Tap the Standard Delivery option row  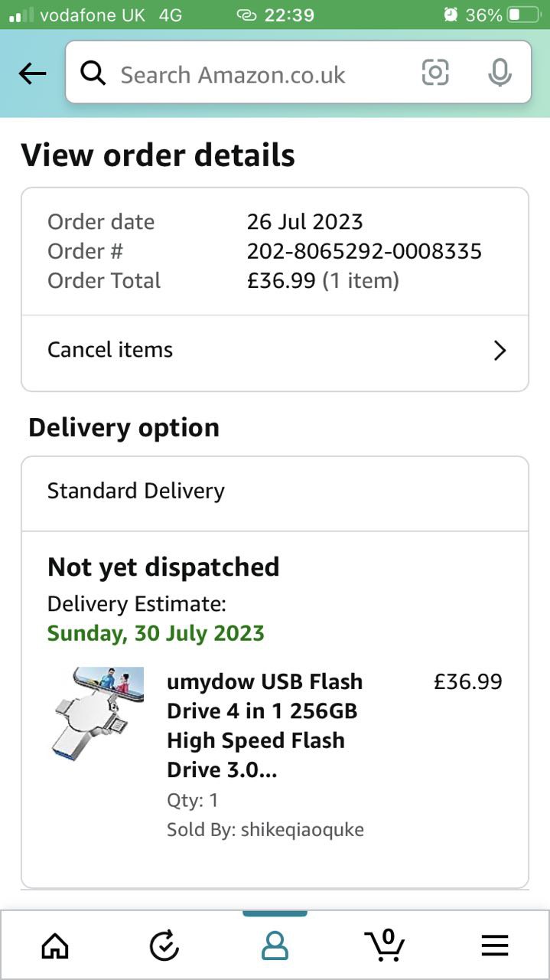coord(275,492)
